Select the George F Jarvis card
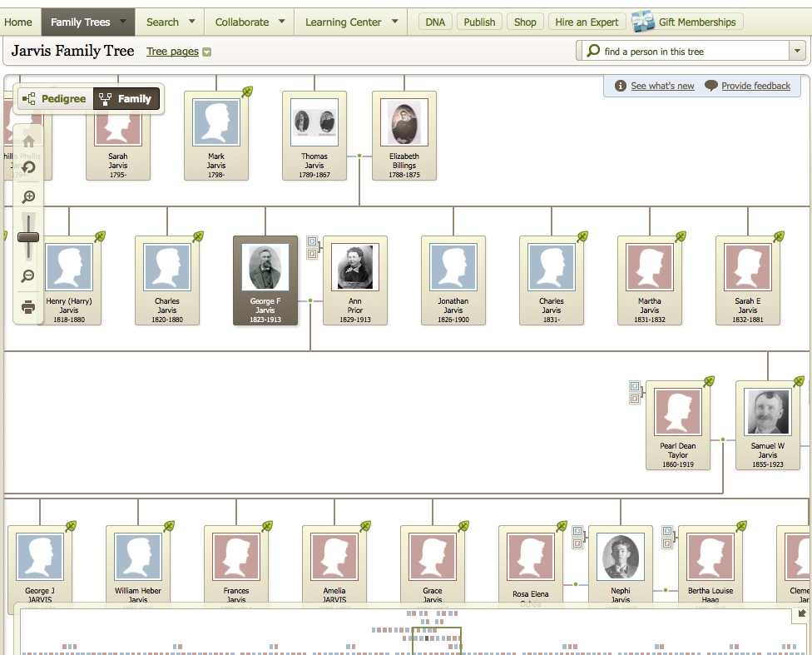 [x=265, y=280]
